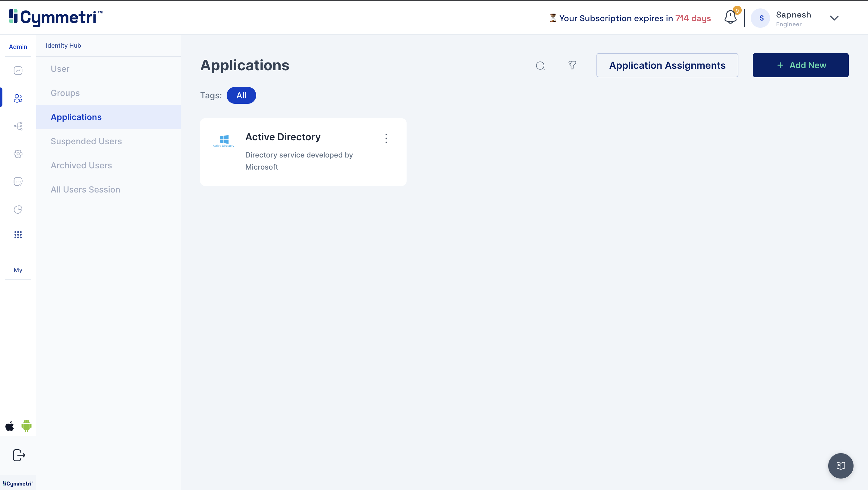Click the logout icon

(19, 455)
